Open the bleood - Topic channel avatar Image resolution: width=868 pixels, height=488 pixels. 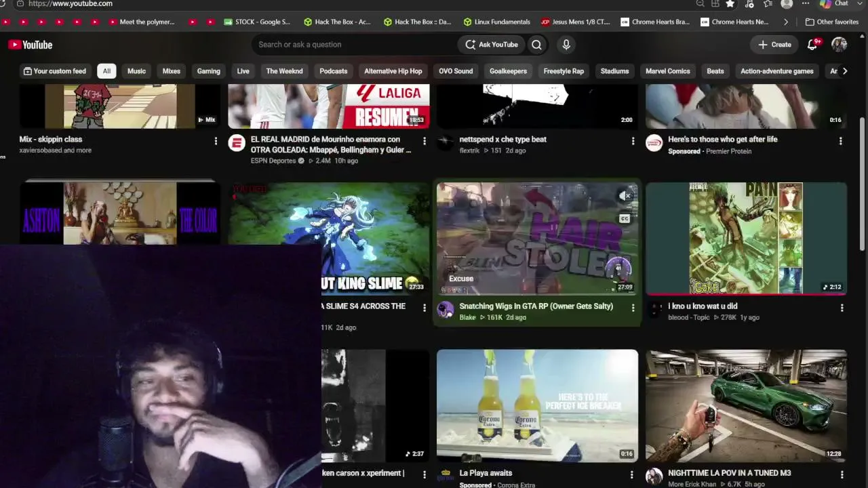pos(654,310)
